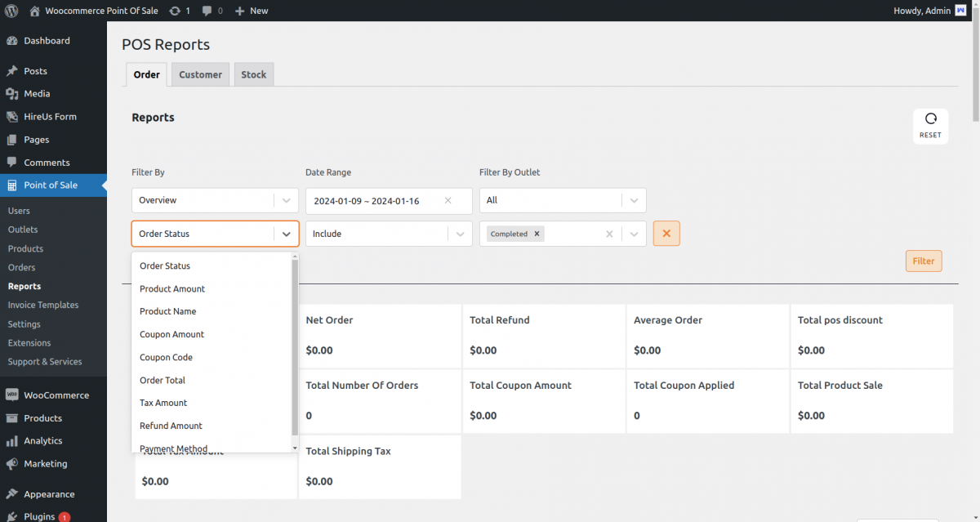The image size is (980, 522).
Task: Clear the date range with the x
Action: point(448,200)
